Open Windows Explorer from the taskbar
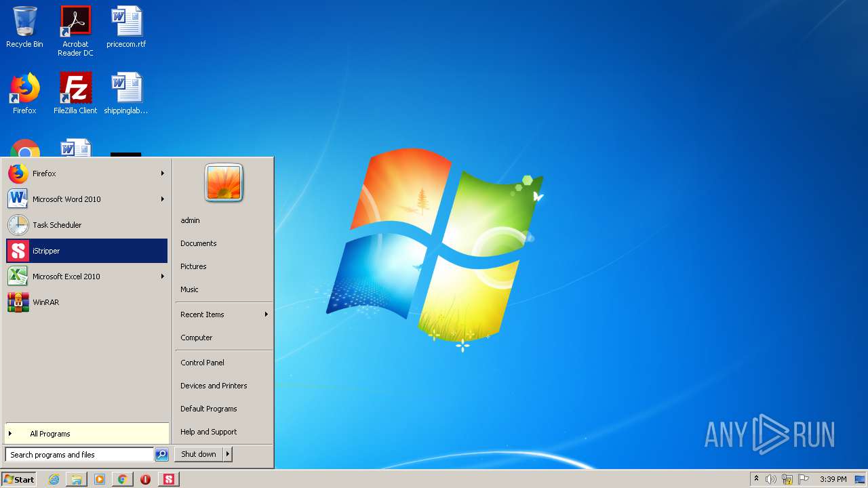Viewport: 868px width, 488px height. (77, 479)
